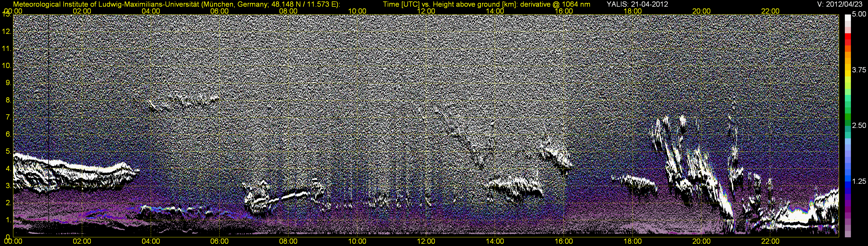This screenshot has width=868, height=246.
Task: Click '10:00' on the lower time axis
Action: pos(357,241)
